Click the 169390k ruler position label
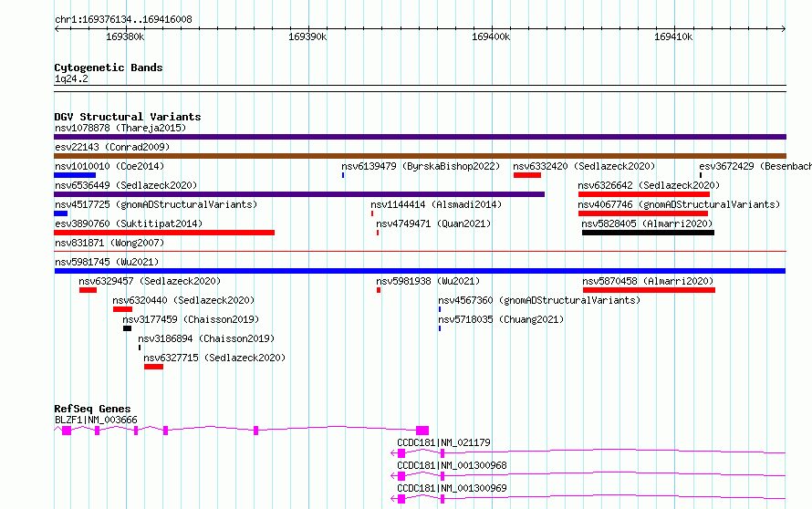Image resolution: width=812 pixels, height=509 pixels. [307, 36]
